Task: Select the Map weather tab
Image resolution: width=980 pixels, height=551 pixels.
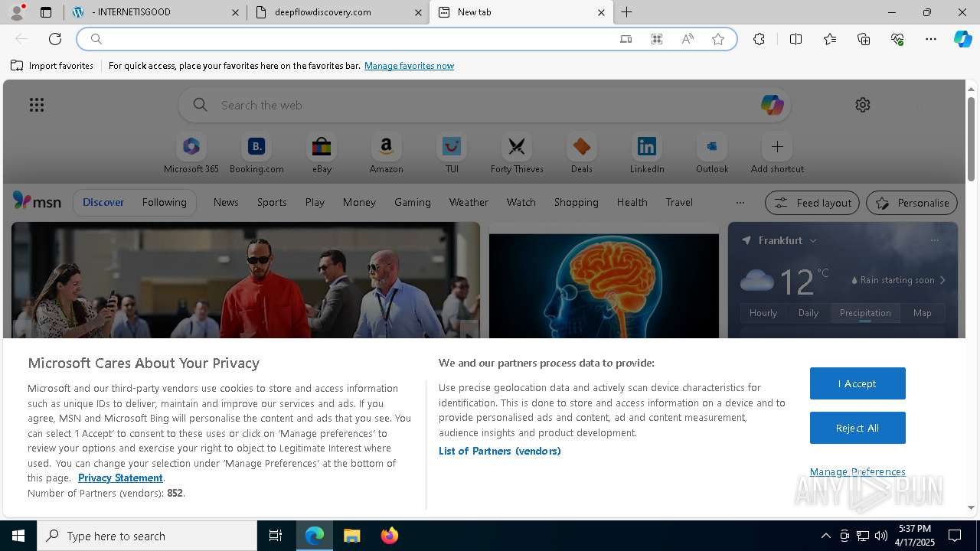Action: coord(923,312)
